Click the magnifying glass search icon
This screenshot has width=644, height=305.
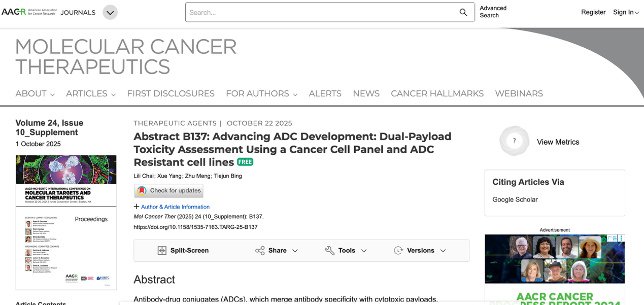point(463,12)
